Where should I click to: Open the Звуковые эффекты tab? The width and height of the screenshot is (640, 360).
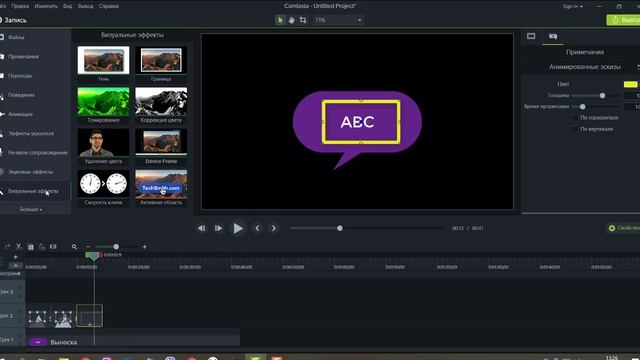pos(30,171)
